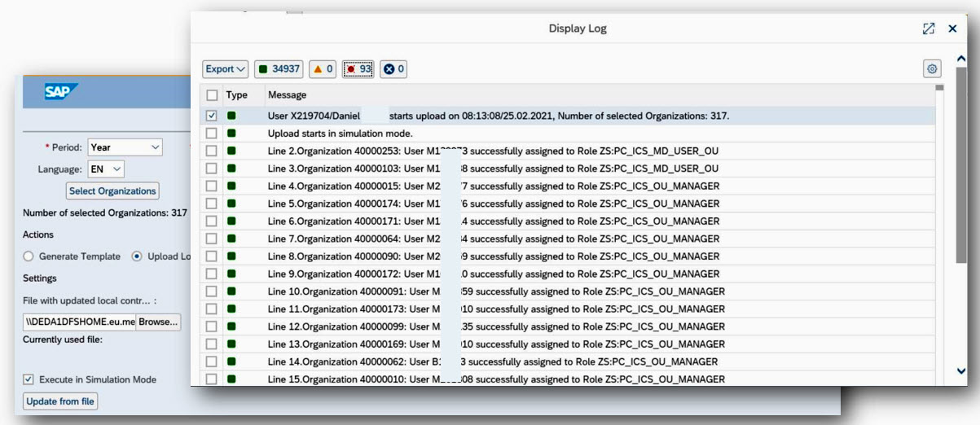Uncheck Execute in Simulation Mode
Image resolution: width=980 pixels, height=425 pixels.
pos(29,379)
